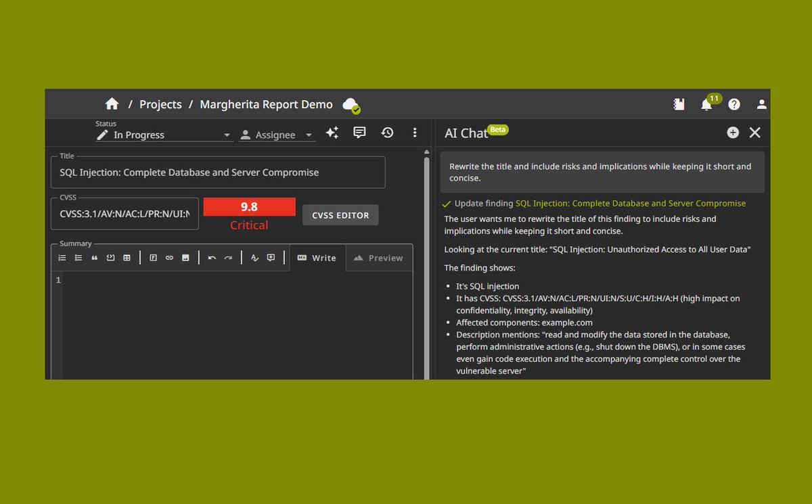Toggle spellcheck in Summary toolbar
Screen dimensions: 812x504
(x=254, y=258)
